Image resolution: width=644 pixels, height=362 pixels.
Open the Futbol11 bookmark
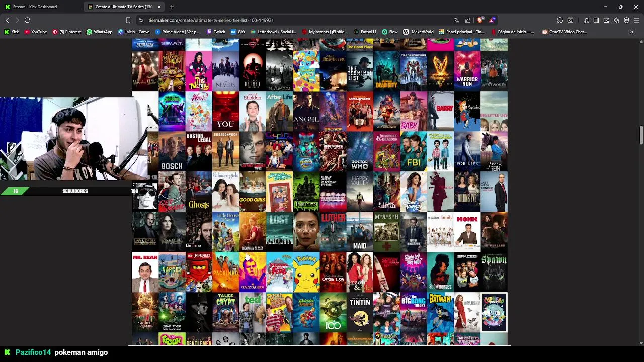pyautogui.click(x=365, y=32)
